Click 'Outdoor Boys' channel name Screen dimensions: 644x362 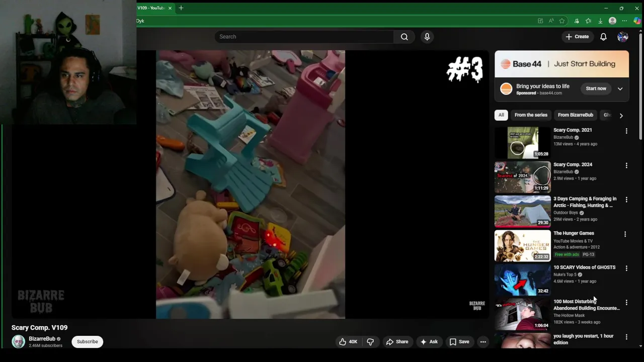coord(566,213)
